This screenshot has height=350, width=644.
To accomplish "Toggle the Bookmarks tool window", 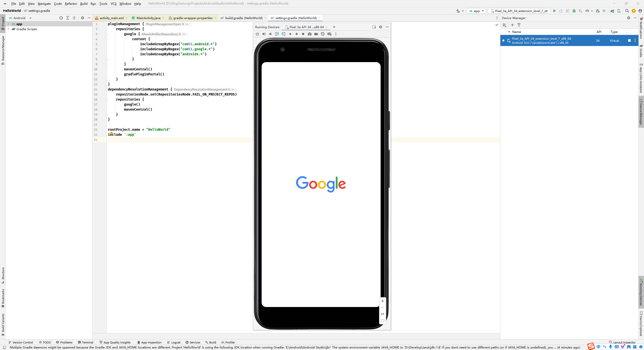I will point(3,298).
